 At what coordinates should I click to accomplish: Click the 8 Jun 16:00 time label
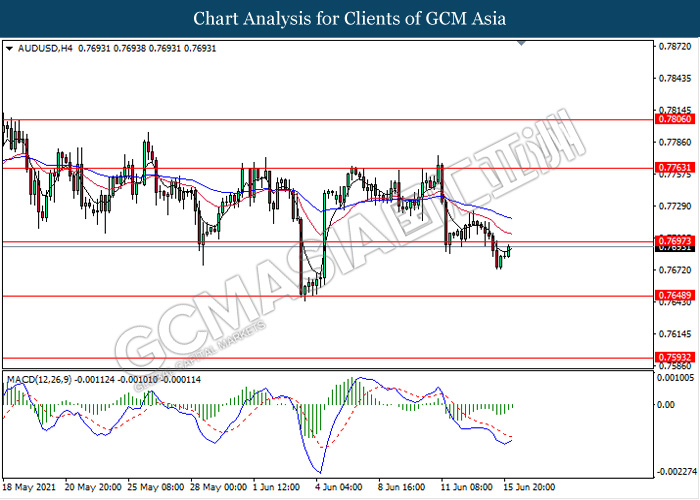click(x=401, y=487)
